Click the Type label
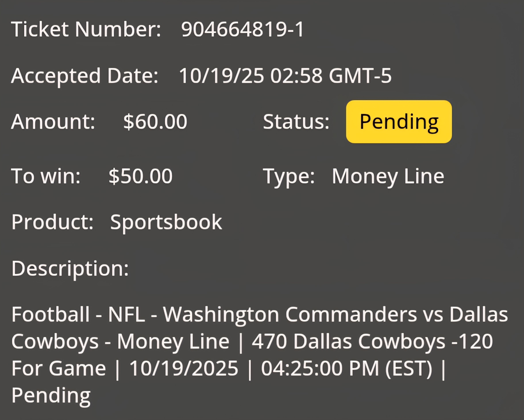The height and width of the screenshot is (420, 524). click(x=289, y=177)
